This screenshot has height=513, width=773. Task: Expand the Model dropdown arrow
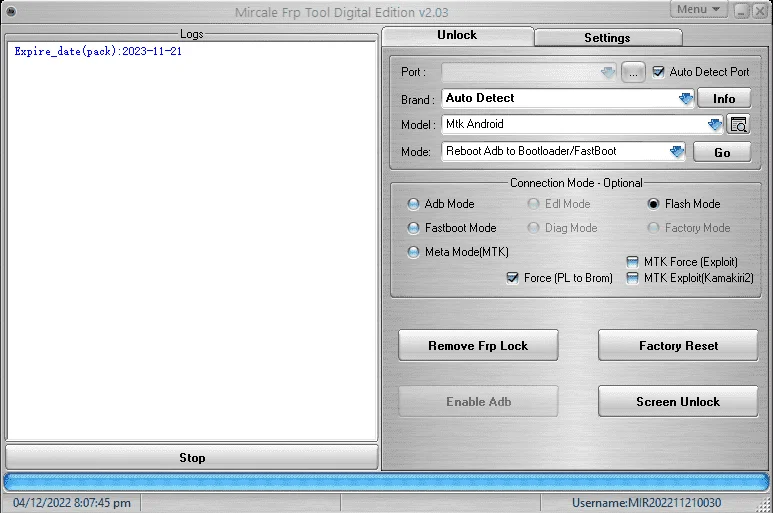pyautogui.click(x=715, y=125)
